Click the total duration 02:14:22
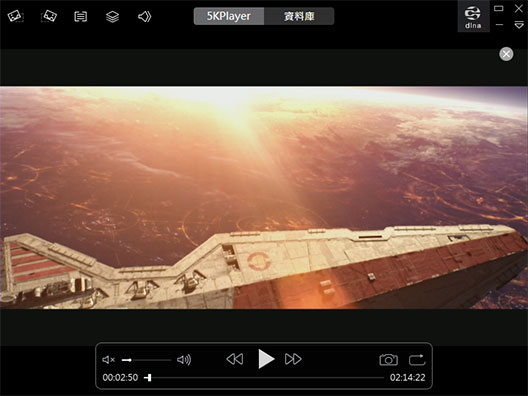This screenshot has width=528, height=396. (407, 377)
